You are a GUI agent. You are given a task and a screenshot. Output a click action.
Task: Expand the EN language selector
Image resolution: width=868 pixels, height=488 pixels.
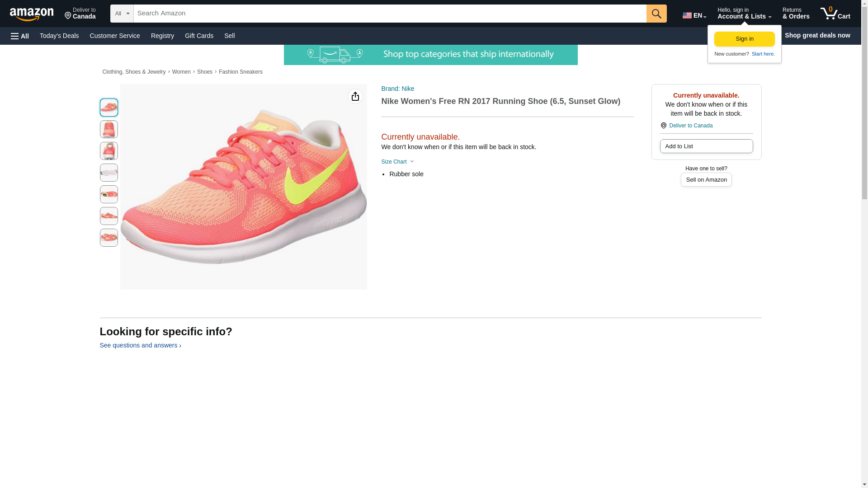(x=694, y=15)
